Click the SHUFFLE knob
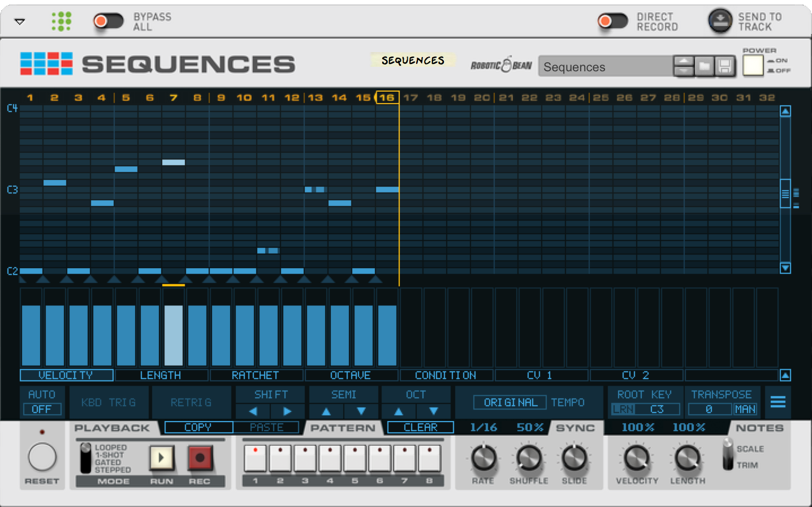 click(529, 458)
